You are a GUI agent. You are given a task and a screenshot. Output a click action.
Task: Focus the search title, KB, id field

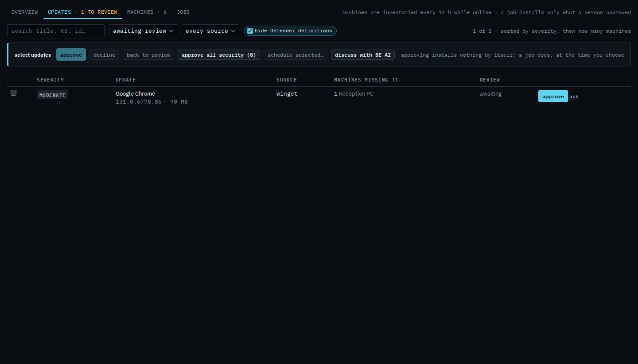tap(56, 31)
